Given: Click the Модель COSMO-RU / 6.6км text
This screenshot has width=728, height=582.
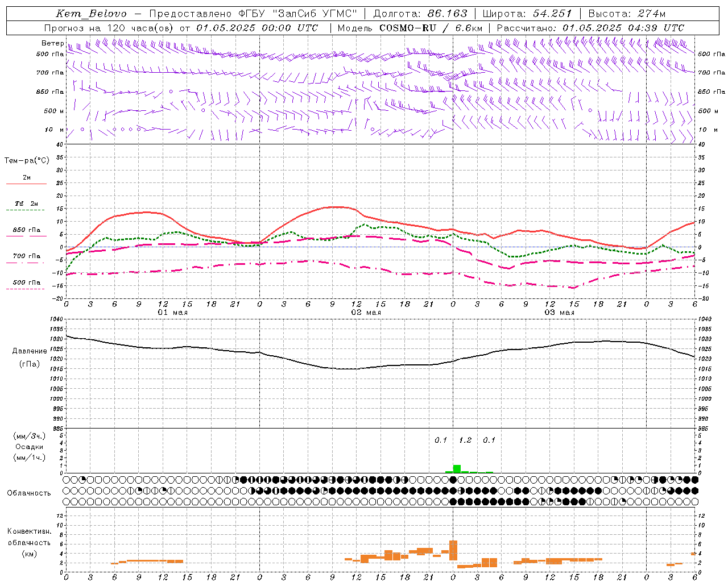Looking at the screenshot, I should tap(410, 28).
